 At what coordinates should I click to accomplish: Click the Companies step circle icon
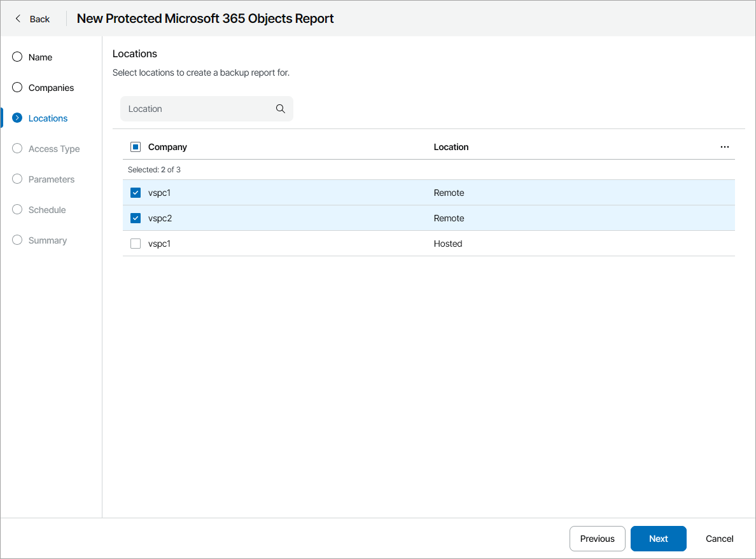(x=17, y=88)
